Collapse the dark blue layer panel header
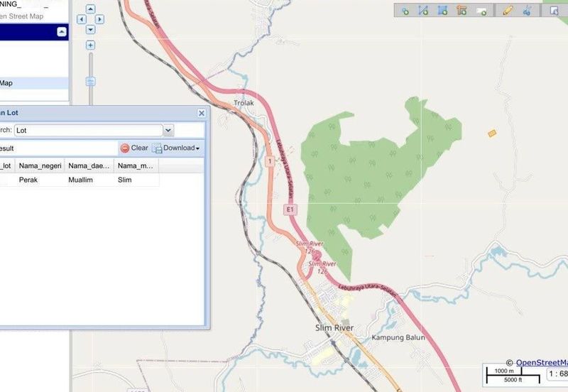Image resolution: width=568 pixels, height=392 pixels. click(62, 32)
